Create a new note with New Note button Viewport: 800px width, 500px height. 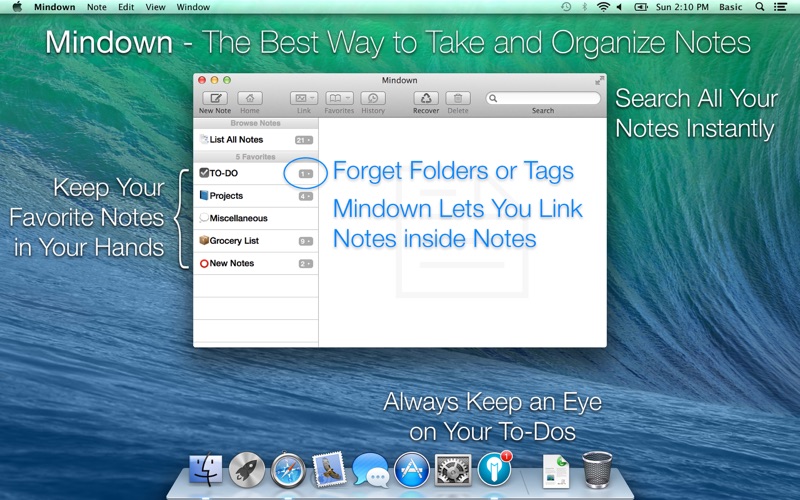pyautogui.click(x=214, y=99)
